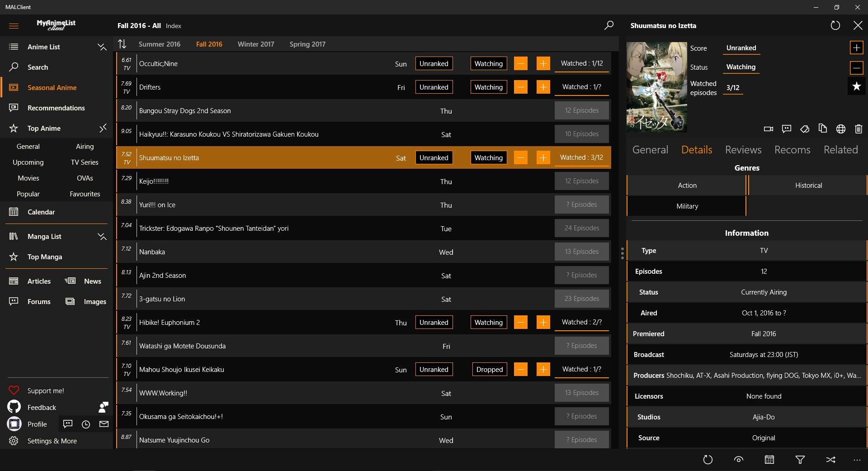Viewport: 868px width, 471px height.
Task: Open the messages envelope icon beside Profile
Action: pyautogui.click(x=104, y=424)
